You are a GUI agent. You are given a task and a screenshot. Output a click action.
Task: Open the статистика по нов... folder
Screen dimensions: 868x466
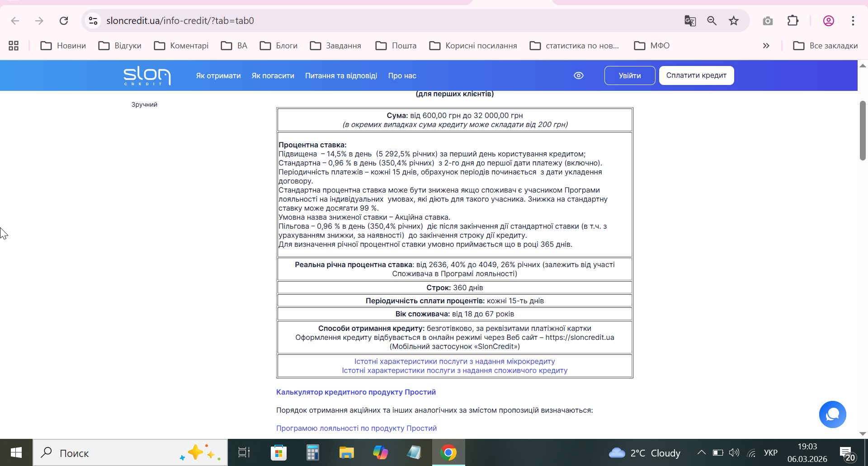click(x=574, y=46)
